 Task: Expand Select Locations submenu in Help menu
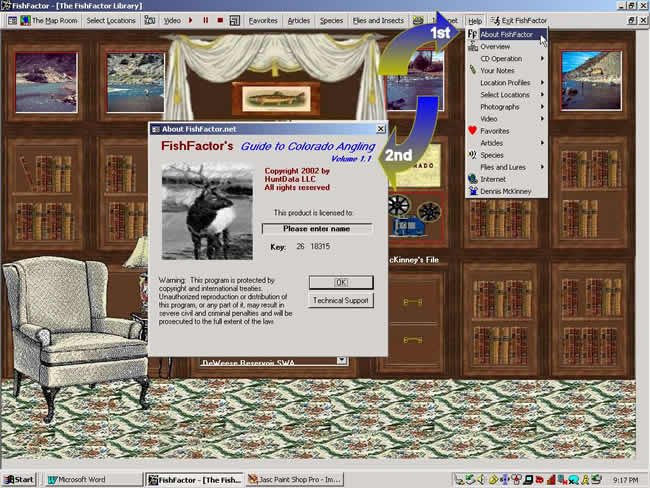[506, 95]
